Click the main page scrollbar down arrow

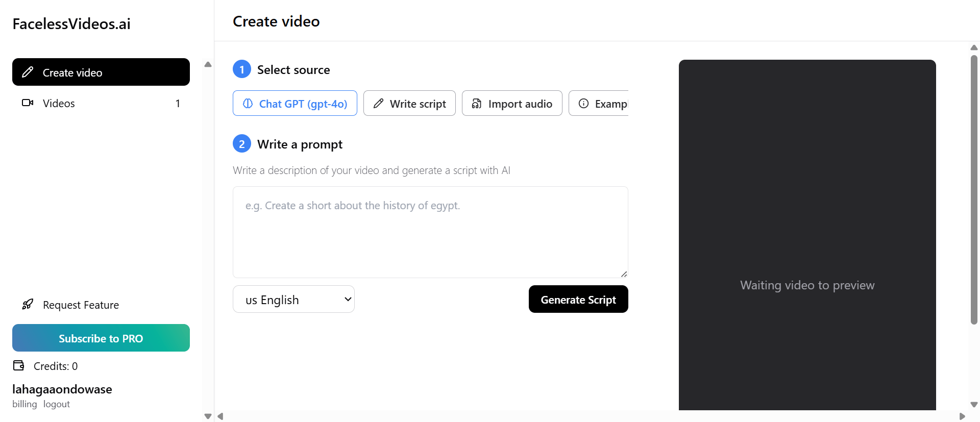point(974,405)
